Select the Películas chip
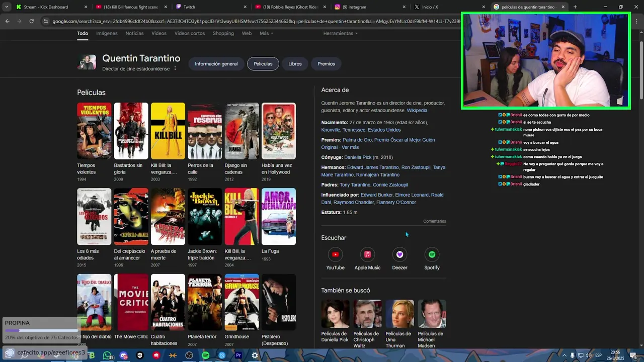The height and width of the screenshot is (362, 644). (x=263, y=64)
